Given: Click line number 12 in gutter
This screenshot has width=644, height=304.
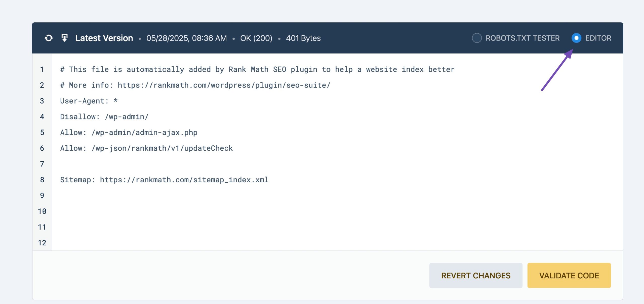Looking at the screenshot, I should [x=42, y=243].
